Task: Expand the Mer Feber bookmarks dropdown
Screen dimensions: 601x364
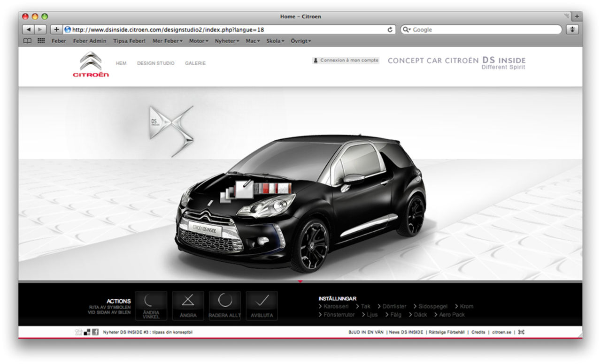Action: (x=168, y=41)
